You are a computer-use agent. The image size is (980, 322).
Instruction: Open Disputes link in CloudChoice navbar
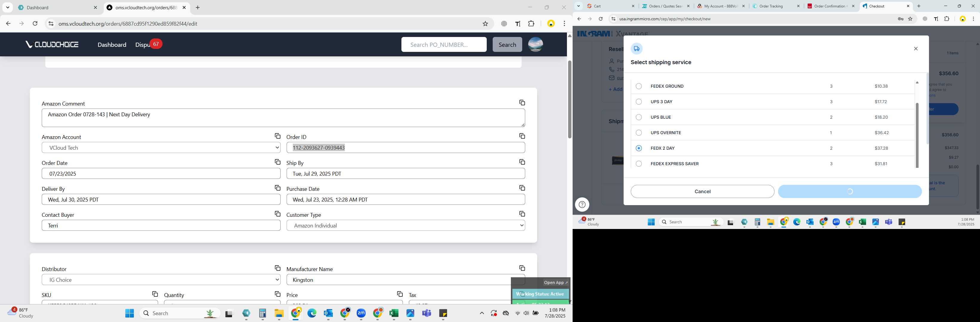(x=142, y=44)
